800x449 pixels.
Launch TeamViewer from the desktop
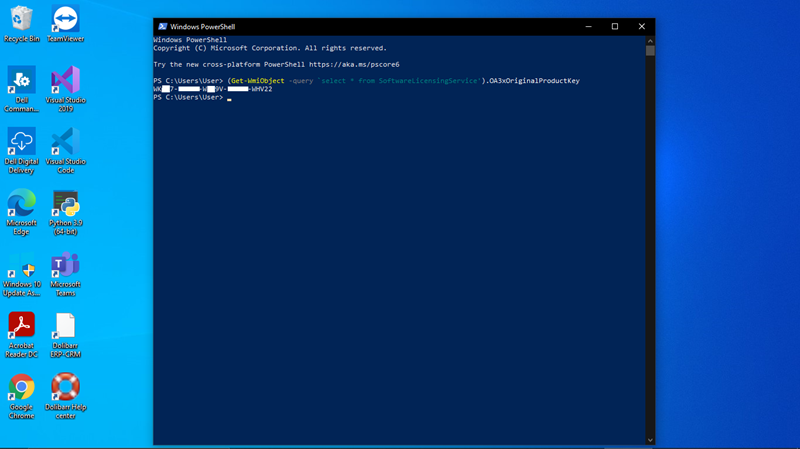tap(65, 19)
